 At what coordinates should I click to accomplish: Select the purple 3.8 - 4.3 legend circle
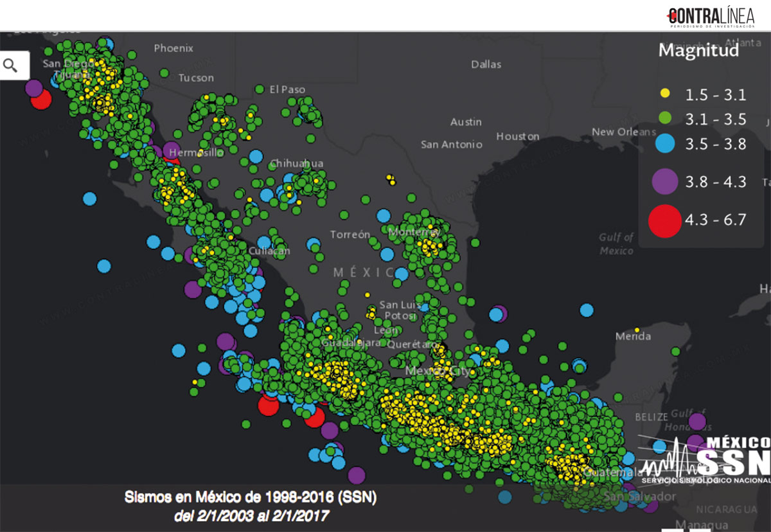click(x=665, y=181)
